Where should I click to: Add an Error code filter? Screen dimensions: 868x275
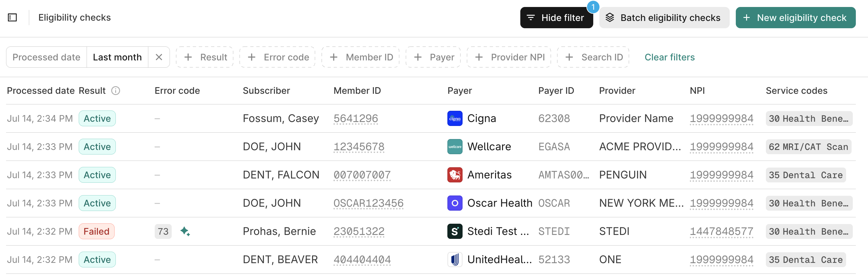[x=277, y=57]
